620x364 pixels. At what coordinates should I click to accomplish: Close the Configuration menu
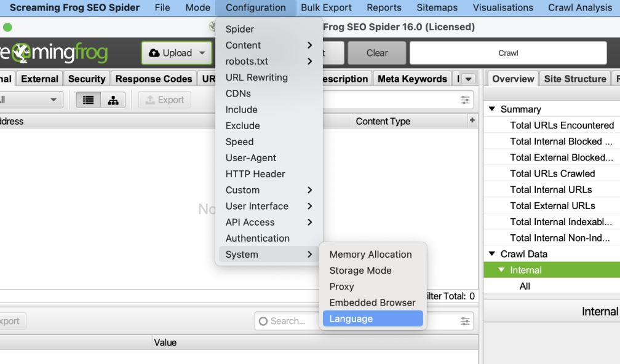tap(256, 8)
